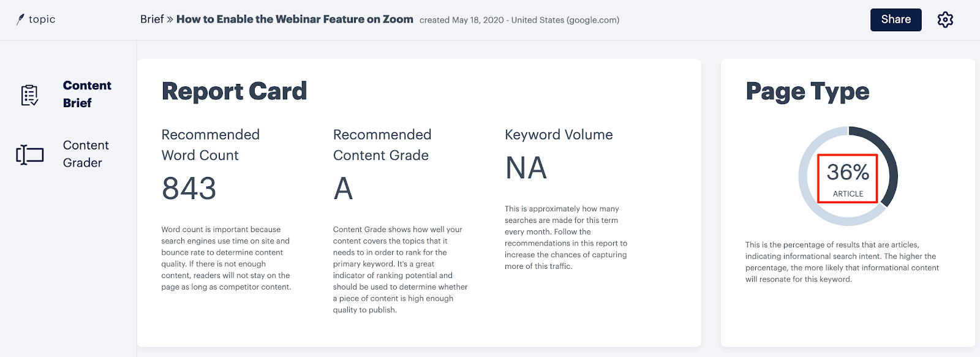980x357 pixels.
Task: Open the Content Brief sidebar tab
Action: click(x=87, y=94)
